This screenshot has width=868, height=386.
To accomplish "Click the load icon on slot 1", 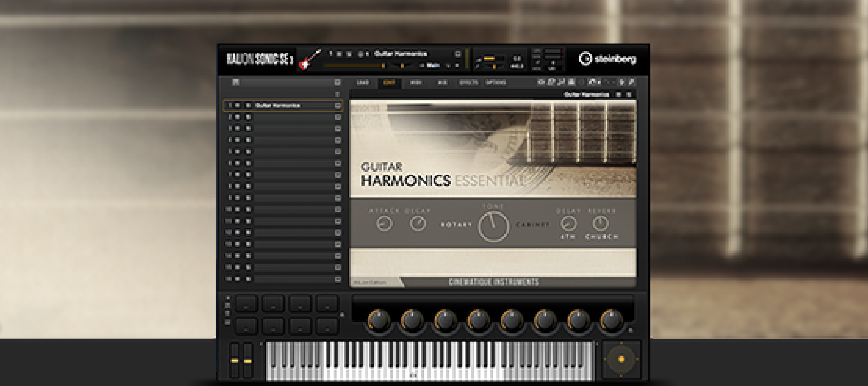I will [x=338, y=106].
